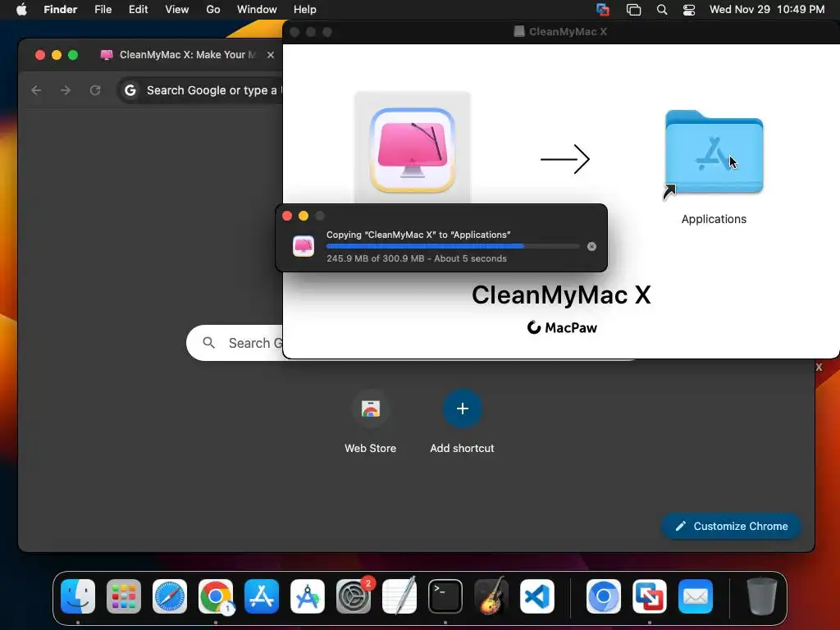Click the Chrome address bar
This screenshot has width=840, height=630.
[x=201, y=90]
